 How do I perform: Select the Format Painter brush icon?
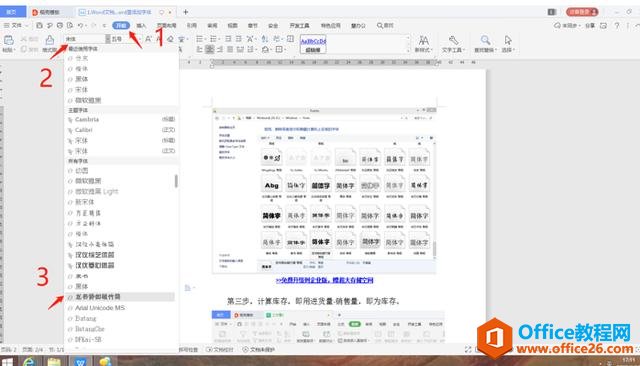pyautogui.click(x=50, y=40)
